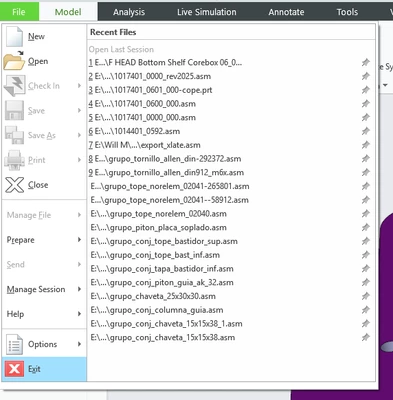The image size is (393, 400).
Task: Pin grupo_conj_piton_guia_ak_32.asm file
Action: click(366, 282)
